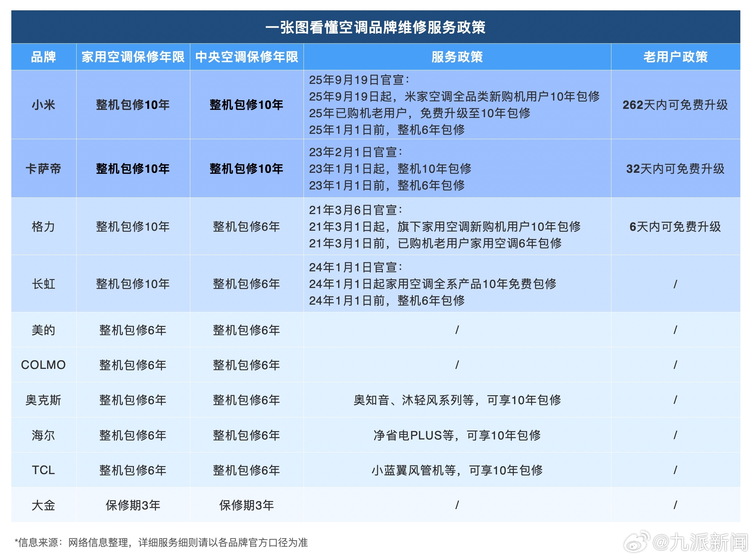
Task: Select 卡萨帝 home AC 整机包修10年 cell
Action: click(133, 168)
